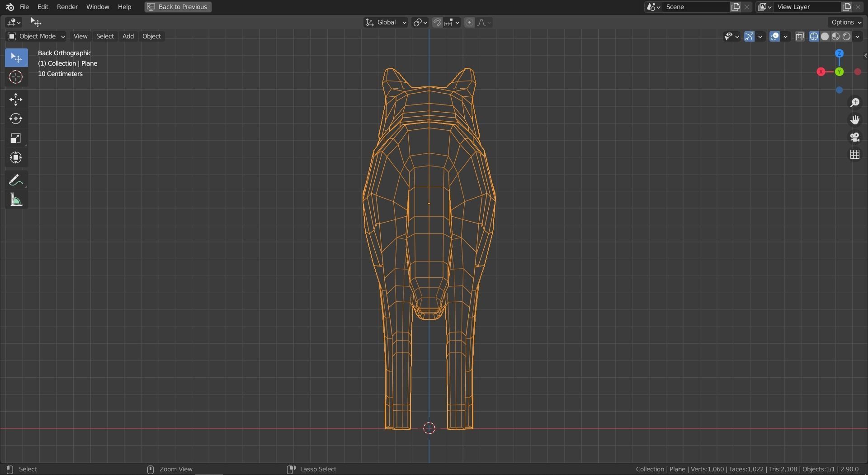This screenshot has width=868, height=475.
Task: Switch view with perspective/orthographic grid icon
Action: [854, 155]
